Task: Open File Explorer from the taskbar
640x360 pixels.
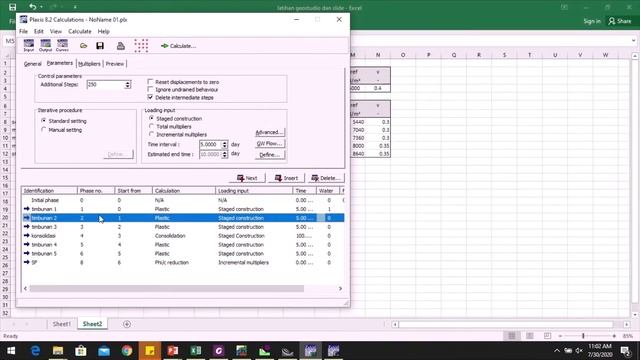Action: [x=58, y=351]
